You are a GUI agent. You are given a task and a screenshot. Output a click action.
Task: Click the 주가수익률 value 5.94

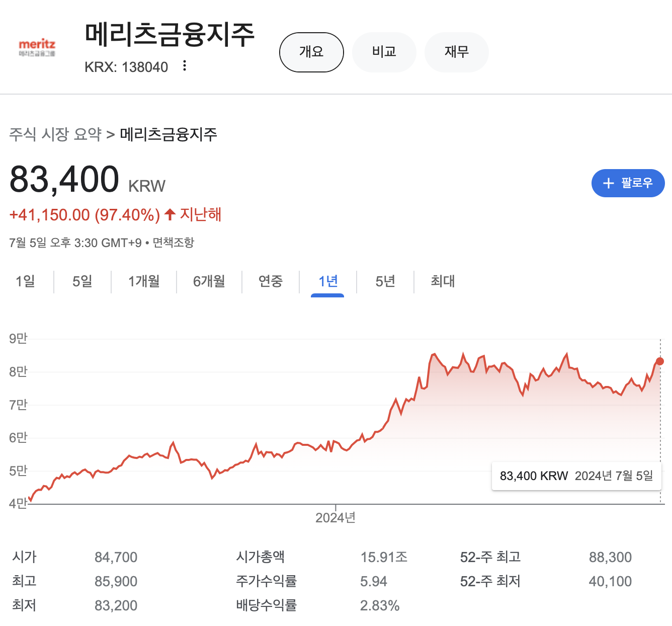(x=374, y=581)
